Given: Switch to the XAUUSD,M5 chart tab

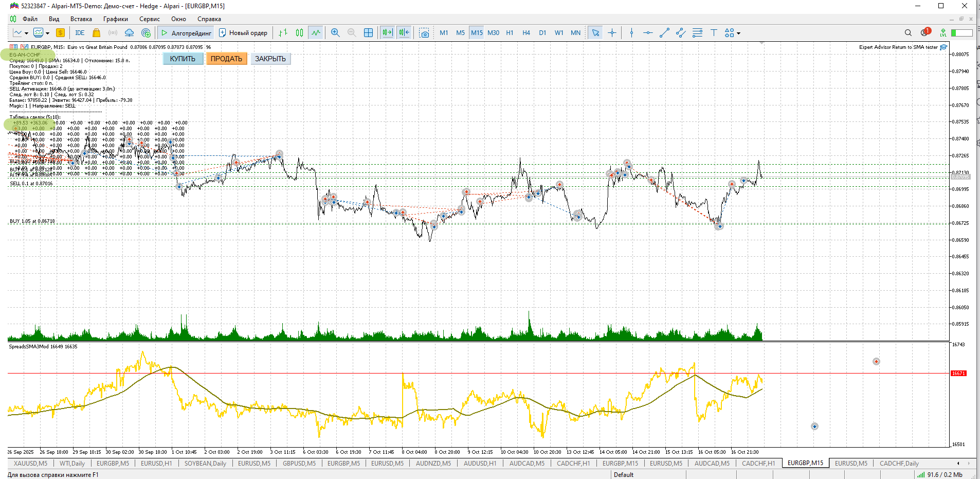Looking at the screenshot, I should pos(30,464).
